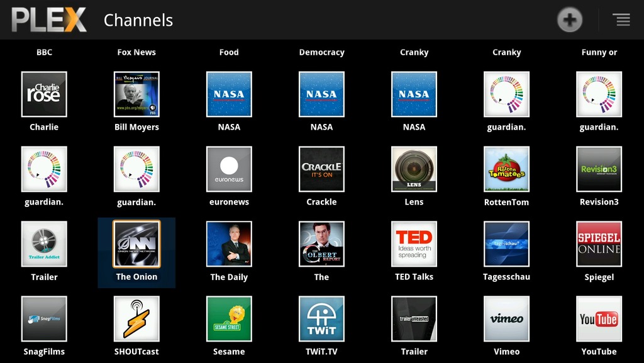The height and width of the screenshot is (363, 644).
Task: Open the YouTube channel icon
Action: click(x=599, y=319)
